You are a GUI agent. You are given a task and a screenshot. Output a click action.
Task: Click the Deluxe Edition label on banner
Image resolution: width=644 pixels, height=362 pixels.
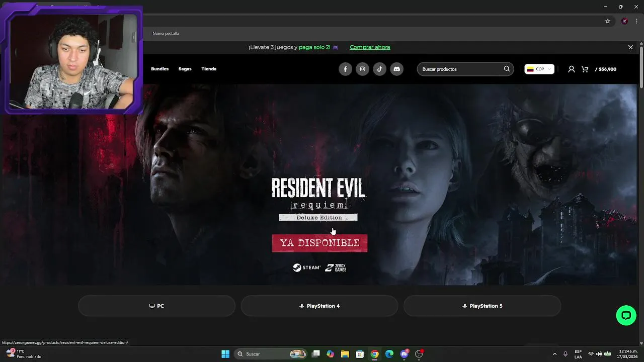coord(318,218)
